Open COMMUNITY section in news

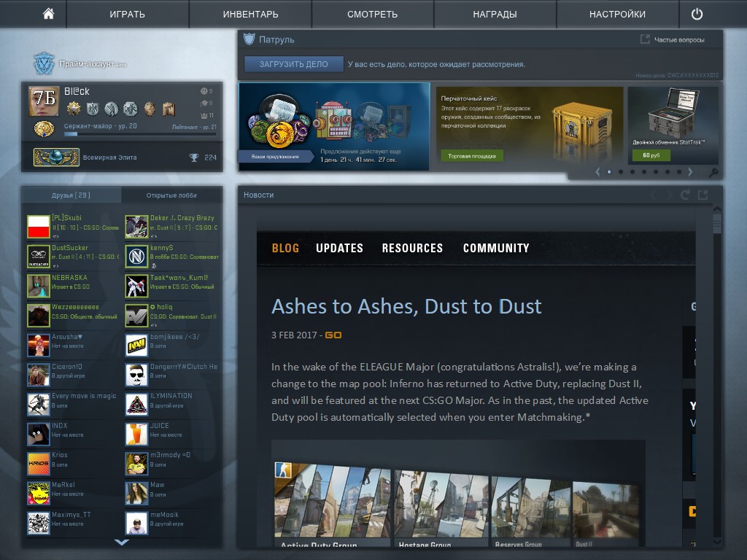[496, 248]
